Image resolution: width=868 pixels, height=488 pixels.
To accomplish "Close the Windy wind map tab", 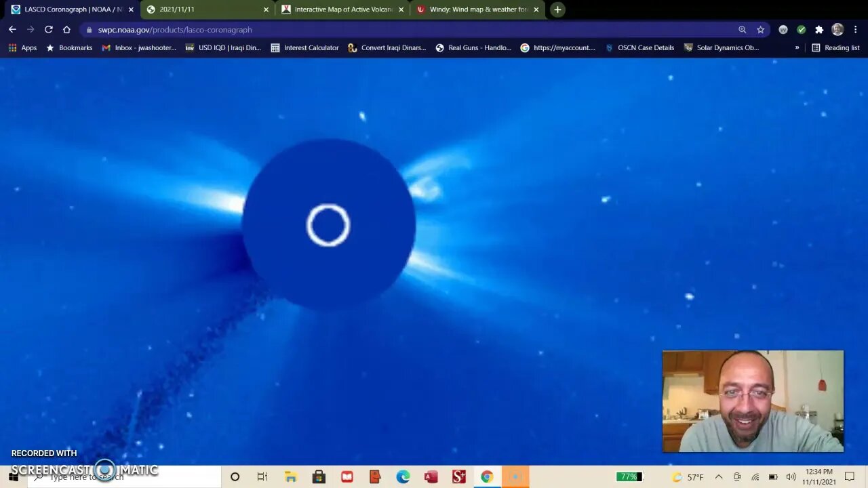I will [x=536, y=9].
